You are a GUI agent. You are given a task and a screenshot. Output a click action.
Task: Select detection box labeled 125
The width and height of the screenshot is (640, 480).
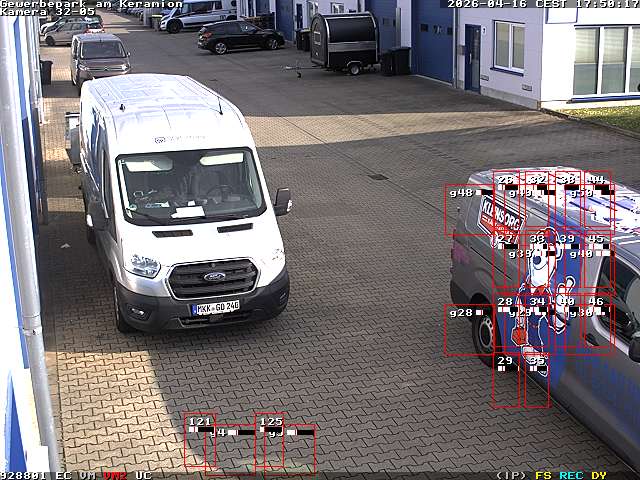pyautogui.click(x=270, y=441)
